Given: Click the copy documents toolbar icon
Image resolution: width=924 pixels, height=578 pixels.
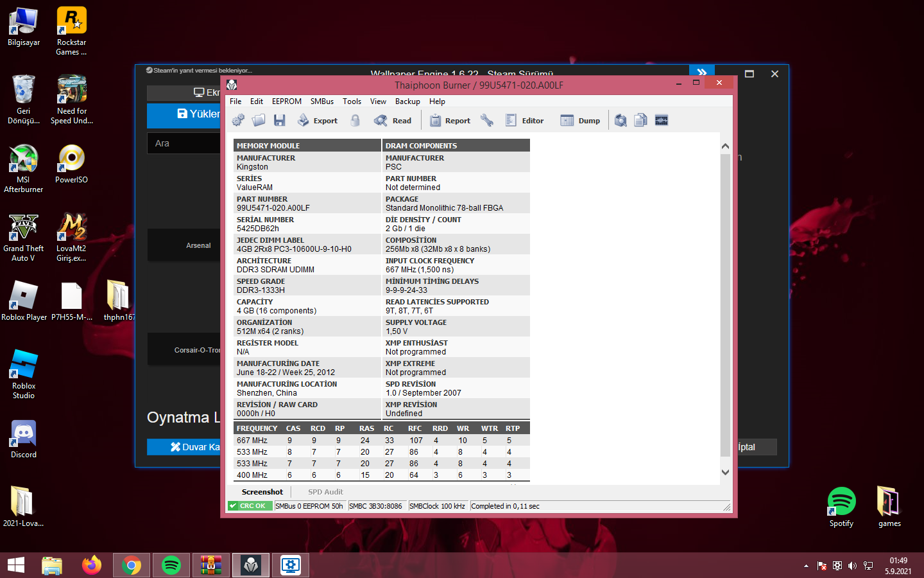Looking at the screenshot, I should click(x=640, y=120).
